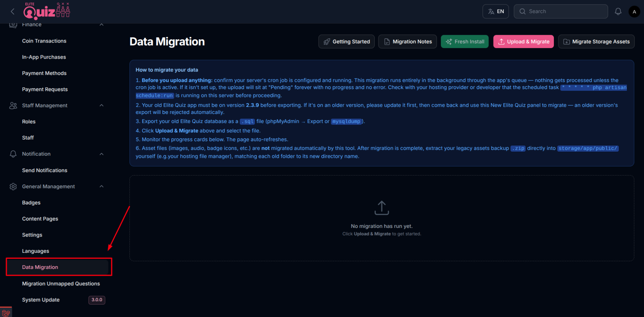The image size is (644, 317).
Task: Click the Staff Management section label
Action: tap(45, 105)
